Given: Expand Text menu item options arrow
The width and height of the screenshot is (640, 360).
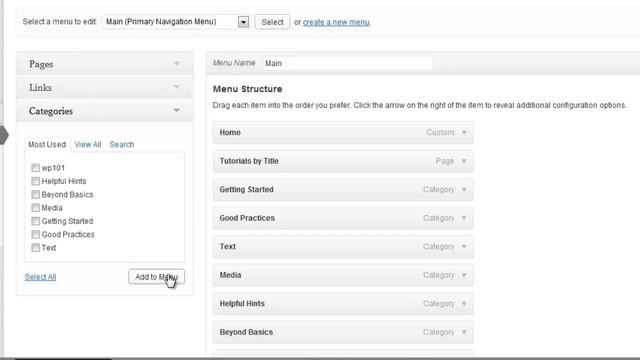Looking at the screenshot, I should click(464, 247).
